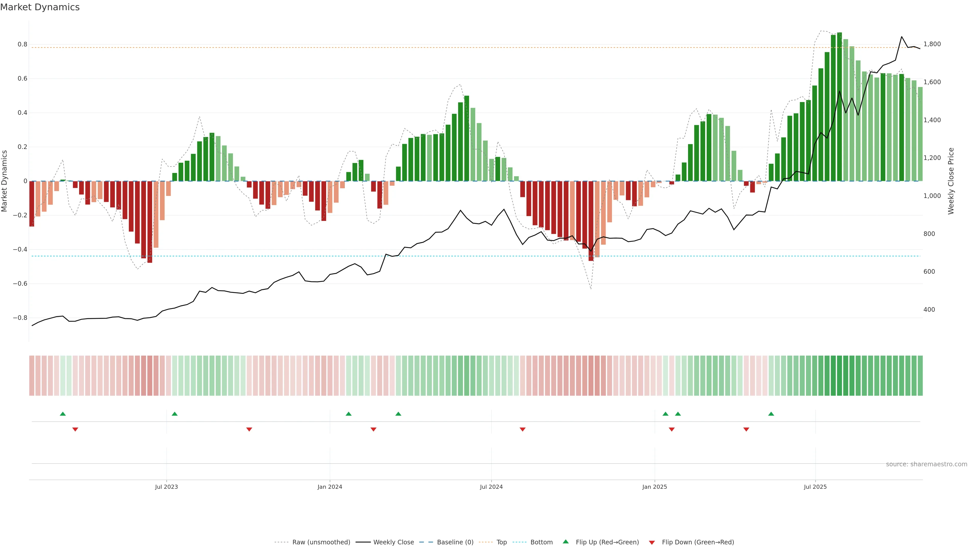Click the Jan 2024 x-axis label
The width and height of the screenshot is (980, 551).
pyautogui.click(x=329, y=487)
